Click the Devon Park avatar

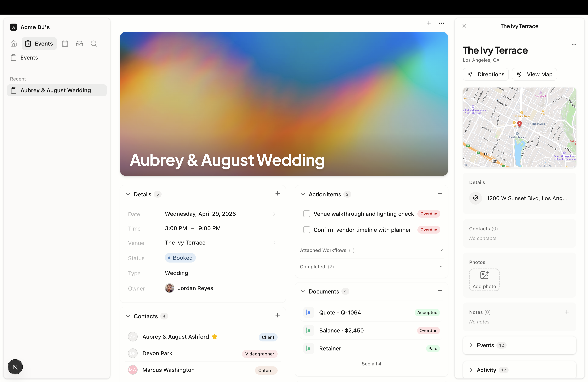coord(133,353)
